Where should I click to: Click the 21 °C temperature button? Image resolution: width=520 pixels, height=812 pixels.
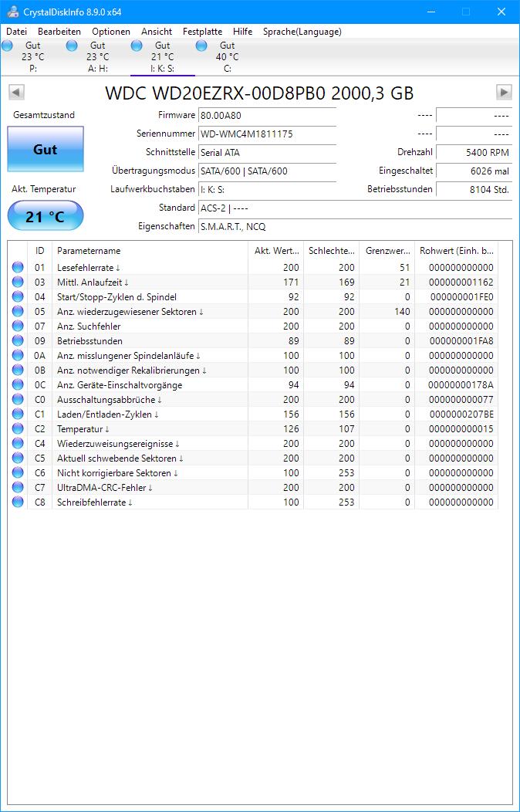[45, 216]
